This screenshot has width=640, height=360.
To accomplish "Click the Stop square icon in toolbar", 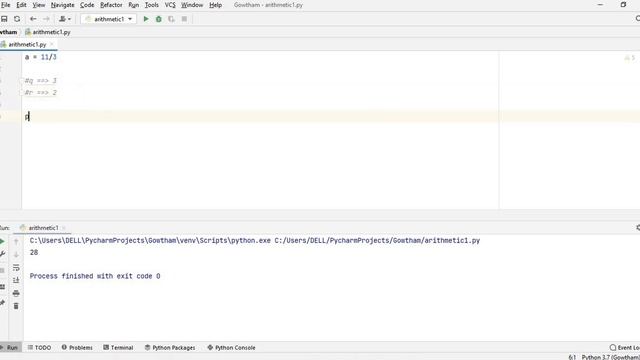I will click(184, 19).
